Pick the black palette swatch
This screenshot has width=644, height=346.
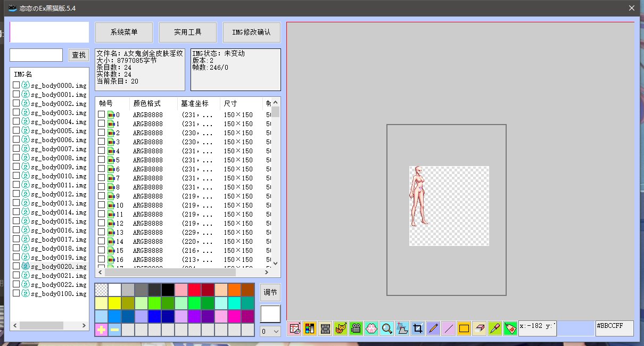(x=168, y=290)
